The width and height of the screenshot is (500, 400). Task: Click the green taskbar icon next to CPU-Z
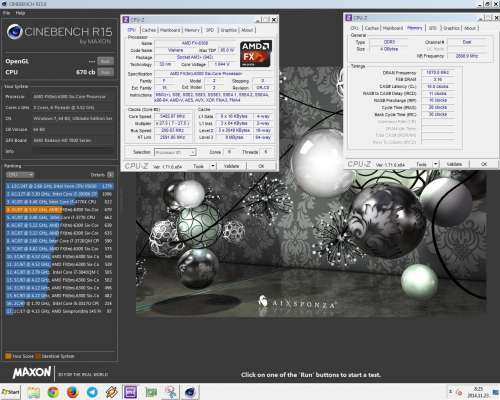[x=151, y=392]
